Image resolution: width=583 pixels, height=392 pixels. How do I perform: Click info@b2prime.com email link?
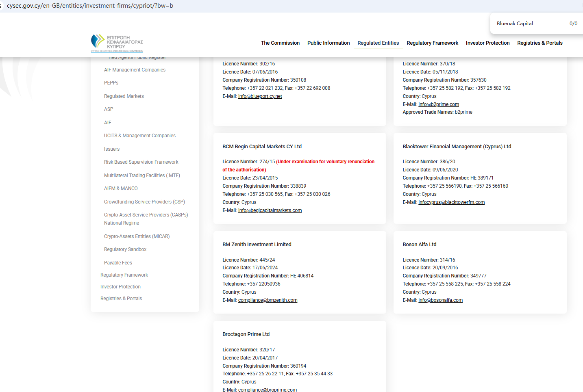[x=438, y=104]
